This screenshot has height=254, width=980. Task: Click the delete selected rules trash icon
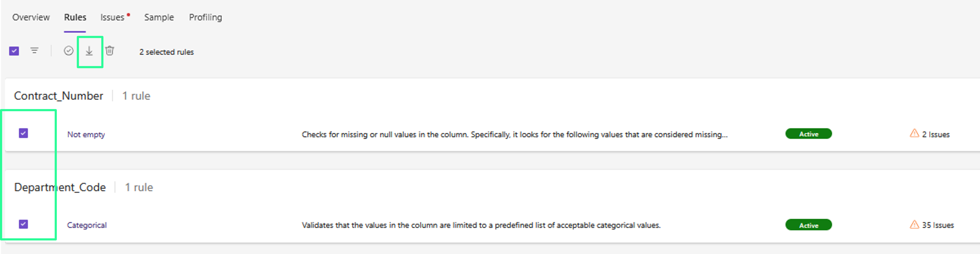tap(110, 51)
